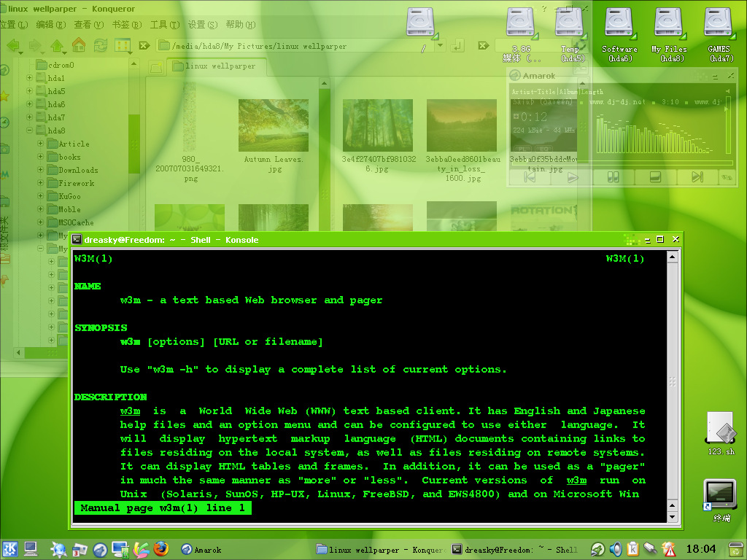Open the 设置(S) menu in Konqueror
This screenshot has height=560, width=747.
[203, 25]
